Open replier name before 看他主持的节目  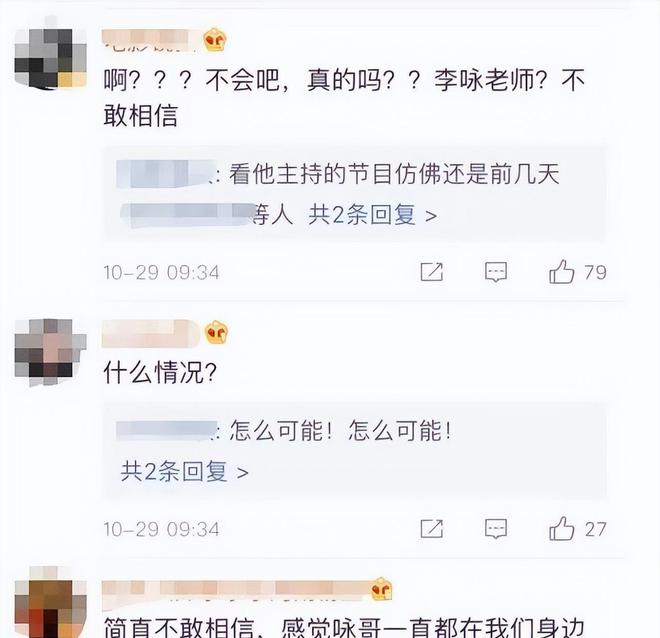point(167,173)
